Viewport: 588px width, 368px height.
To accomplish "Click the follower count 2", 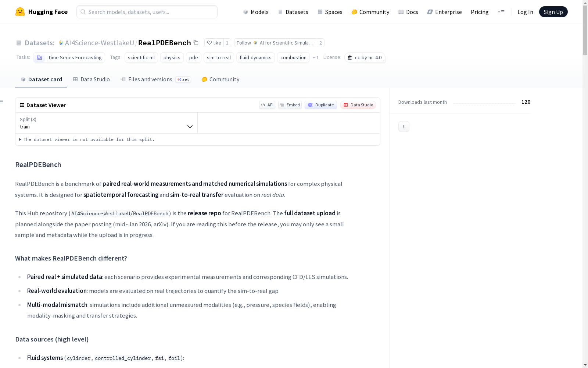I will (320, 43).
